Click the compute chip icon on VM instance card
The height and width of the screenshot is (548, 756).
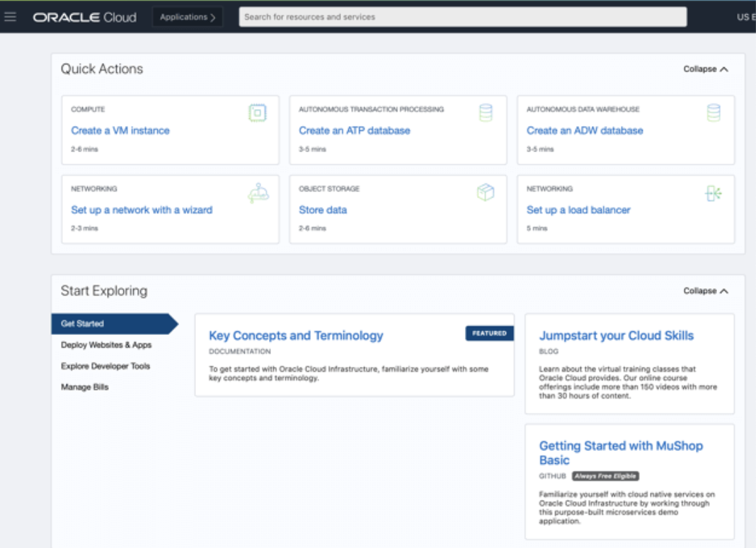point(258,113)
